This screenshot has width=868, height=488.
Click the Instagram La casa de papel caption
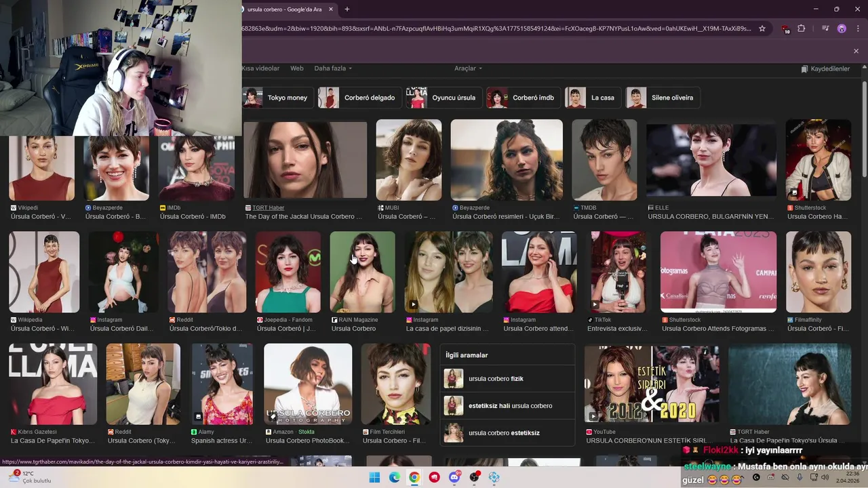point(448,329)
